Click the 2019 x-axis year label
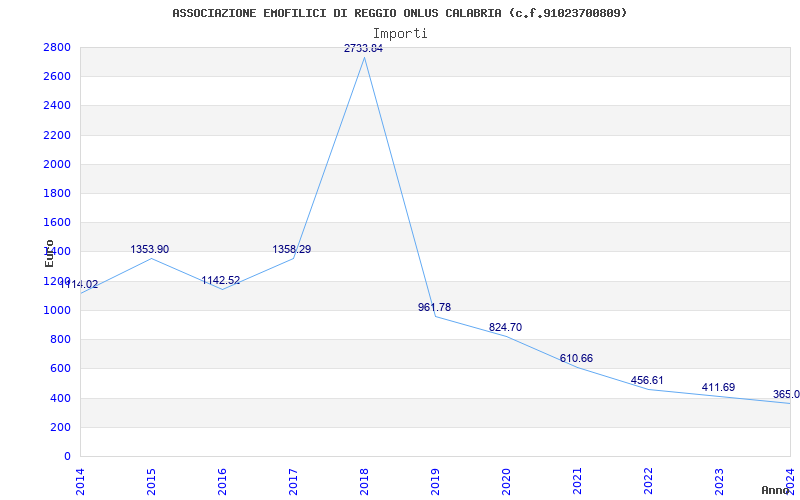The image size is (800, 500). [x=435, y=482]
